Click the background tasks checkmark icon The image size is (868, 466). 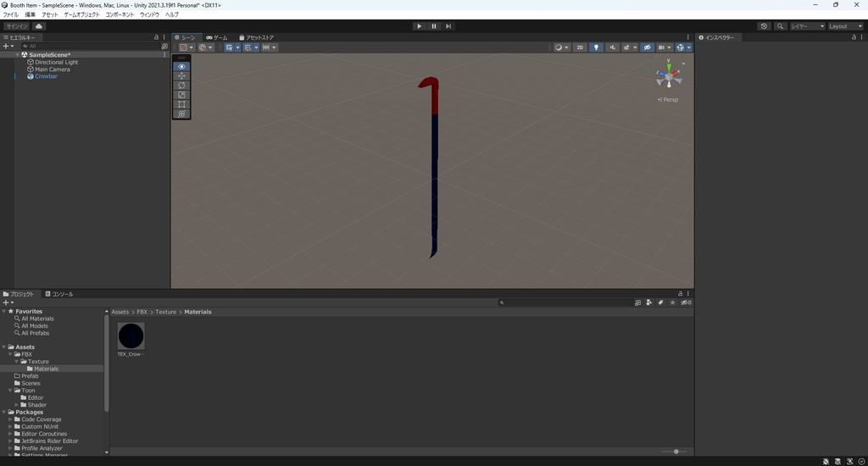(x=861, y=461)
